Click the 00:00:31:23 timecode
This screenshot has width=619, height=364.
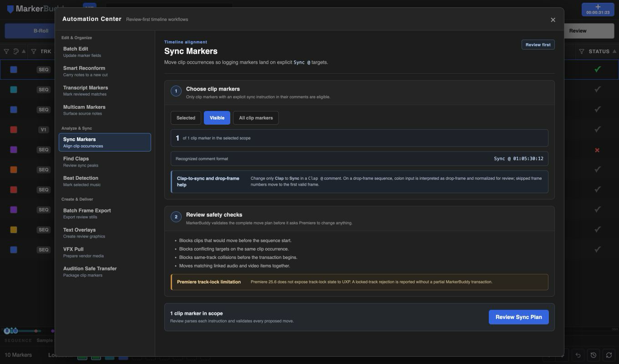(598, 13)
